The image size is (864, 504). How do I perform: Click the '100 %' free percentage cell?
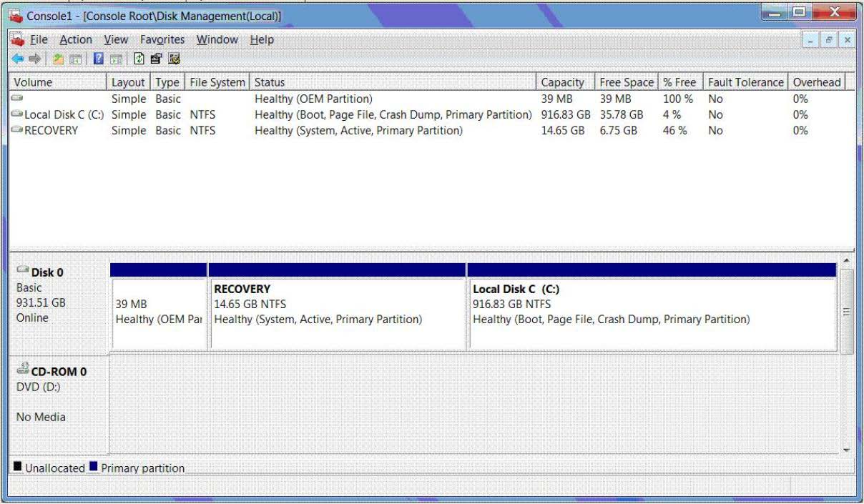[678, 99]
